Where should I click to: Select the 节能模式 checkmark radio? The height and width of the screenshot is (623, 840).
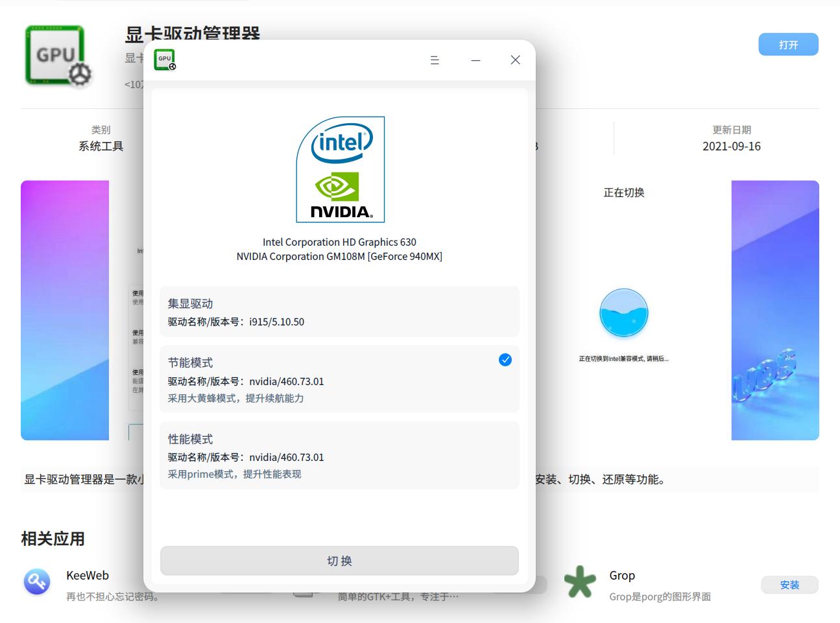point(505,360)
